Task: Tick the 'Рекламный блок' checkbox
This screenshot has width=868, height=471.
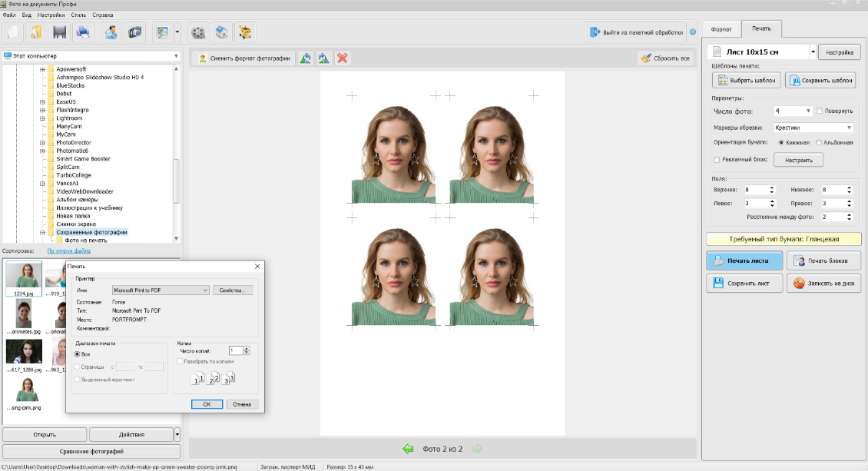Action: point(717,160)
